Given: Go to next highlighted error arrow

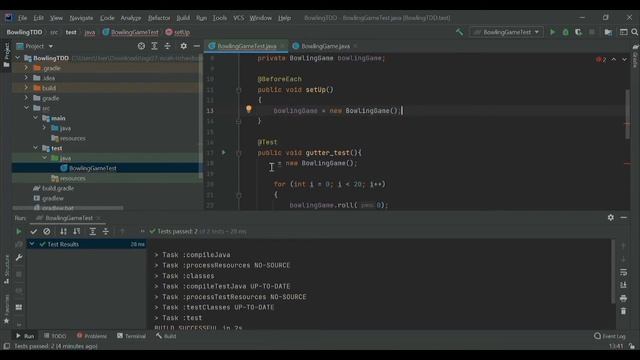Looking at the screenshot, I should 624,60.
